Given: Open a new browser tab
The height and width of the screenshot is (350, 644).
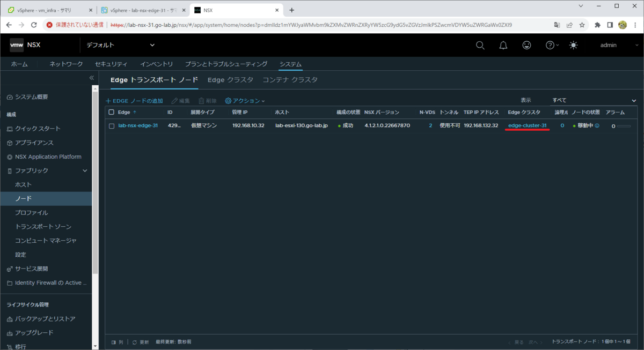Looking at the screenshot, I should pyautogui.click(x=292, y=10).
